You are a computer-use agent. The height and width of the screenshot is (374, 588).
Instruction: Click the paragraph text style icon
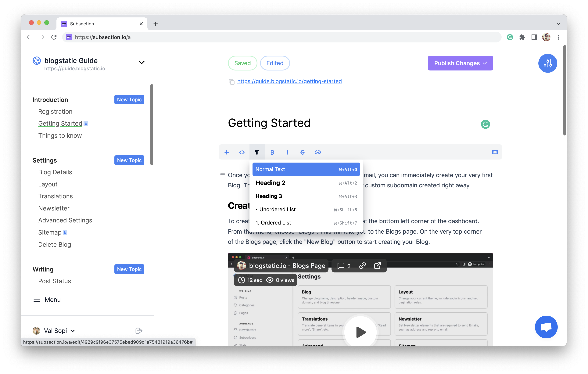[257, 152]
